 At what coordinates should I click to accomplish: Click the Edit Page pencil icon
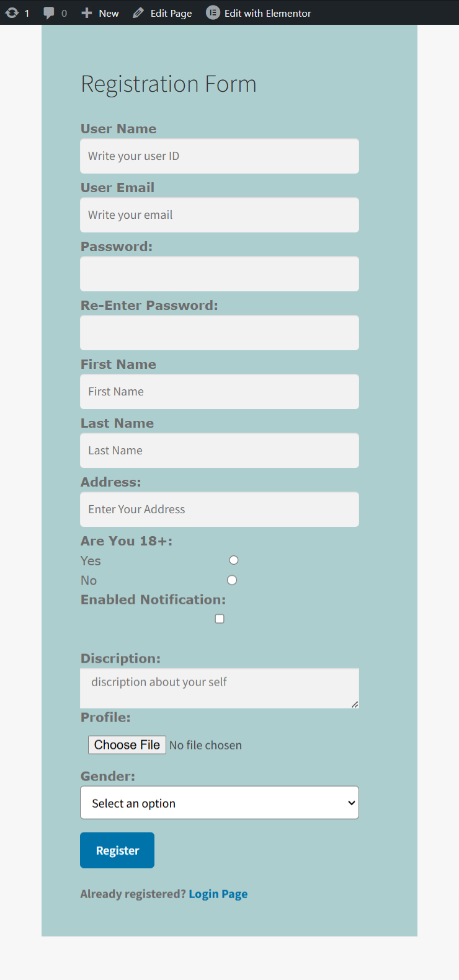pos(138,13)
